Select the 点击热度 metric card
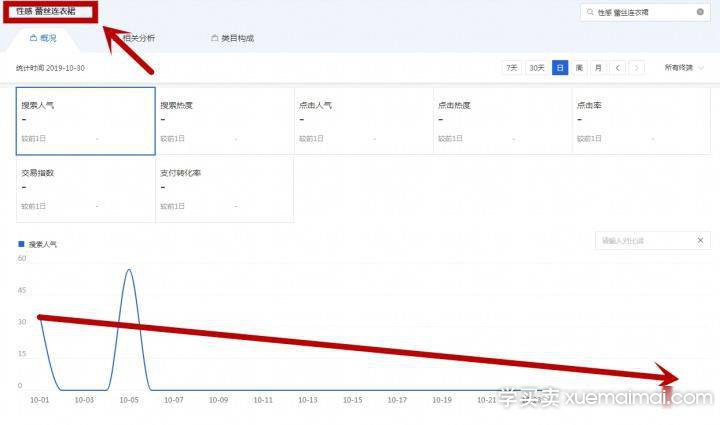 coord(503,121)
